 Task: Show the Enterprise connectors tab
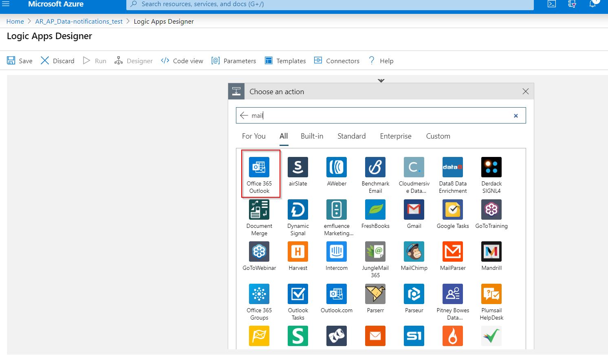click(395, 136)
